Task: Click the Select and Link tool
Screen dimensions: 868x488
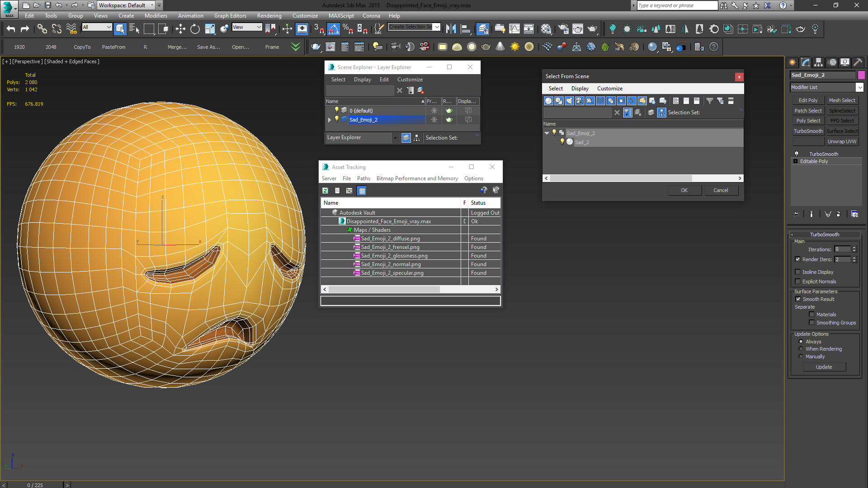Action: (42, 29)
